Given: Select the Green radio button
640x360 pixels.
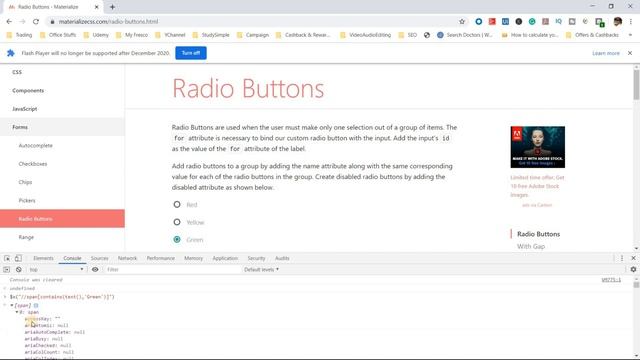Looking at the screenshot, I should pos(177,240).
